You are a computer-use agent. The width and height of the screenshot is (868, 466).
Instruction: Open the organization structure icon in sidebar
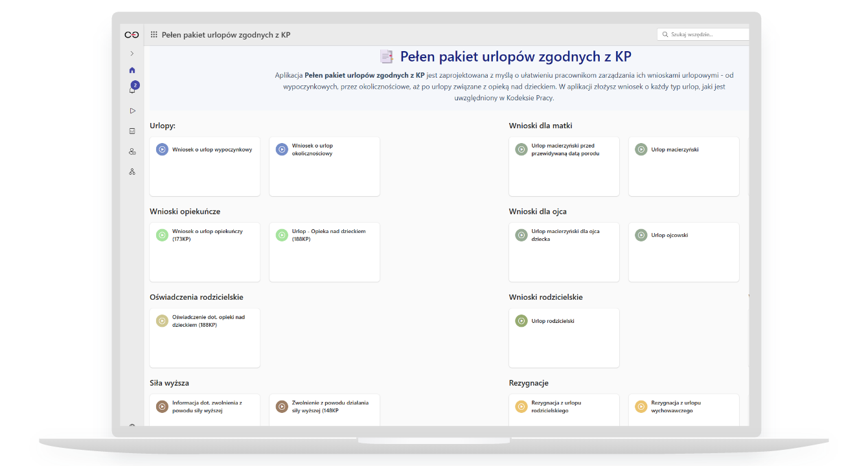point(132,172)
